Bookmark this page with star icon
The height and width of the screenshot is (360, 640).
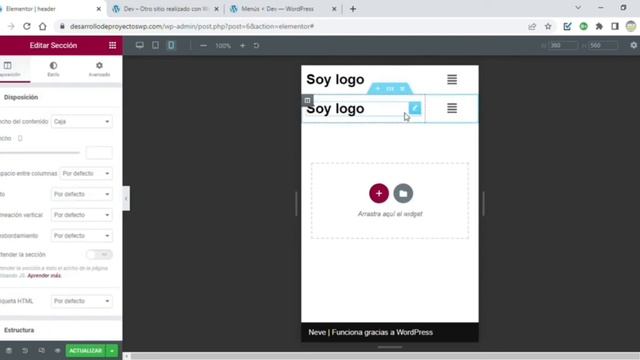(x=548, y=26)
